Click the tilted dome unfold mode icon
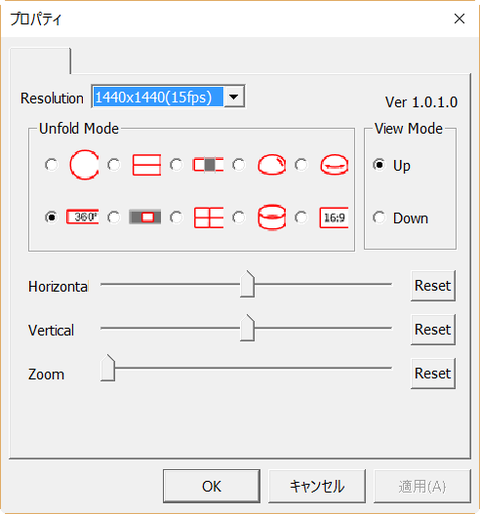The image size is (480, 514). click(x=272, y=165)
